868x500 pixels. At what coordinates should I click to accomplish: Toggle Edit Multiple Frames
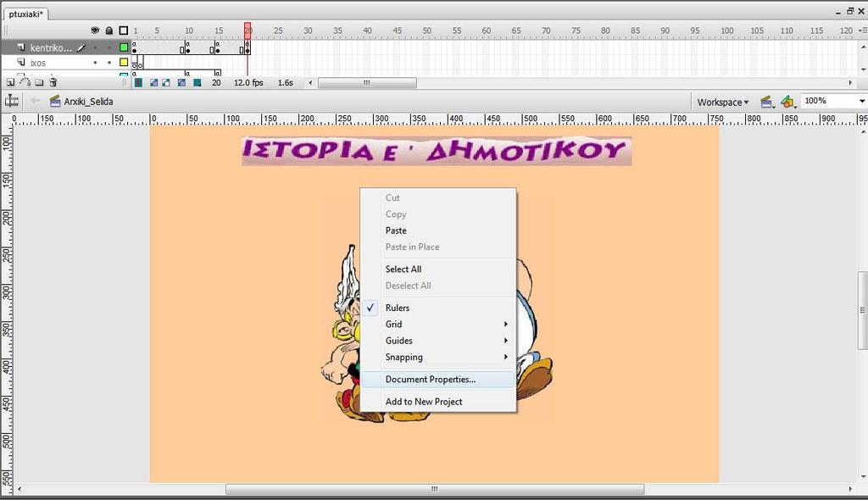pyautogui.click(x=181, y=82)
